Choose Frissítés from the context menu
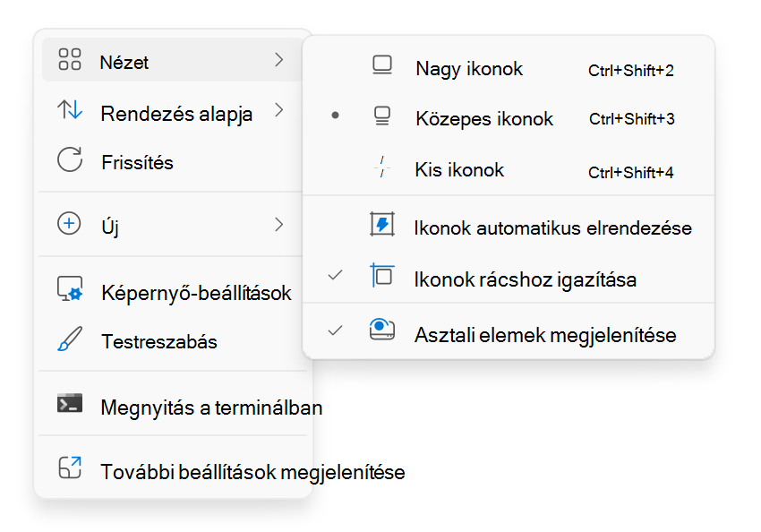 [x=172, y=161]
